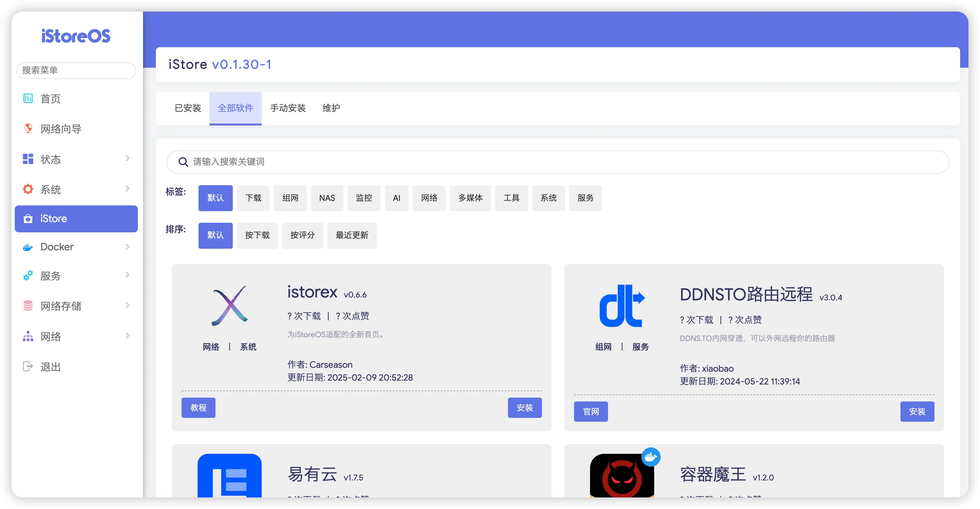Focus the 搜索菜单 sidebar search field
This screenshot has height=509, width=980.
(x=76, y=70)
